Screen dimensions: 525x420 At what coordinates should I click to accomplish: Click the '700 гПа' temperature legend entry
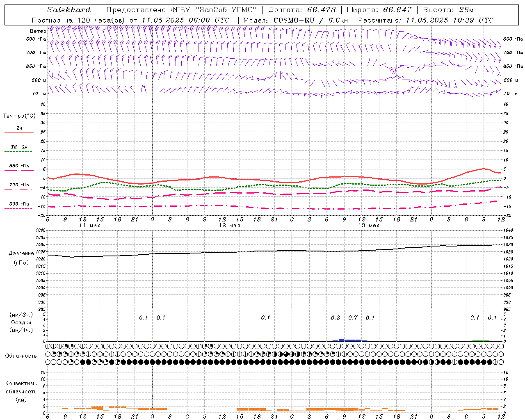tap(19, 185)
